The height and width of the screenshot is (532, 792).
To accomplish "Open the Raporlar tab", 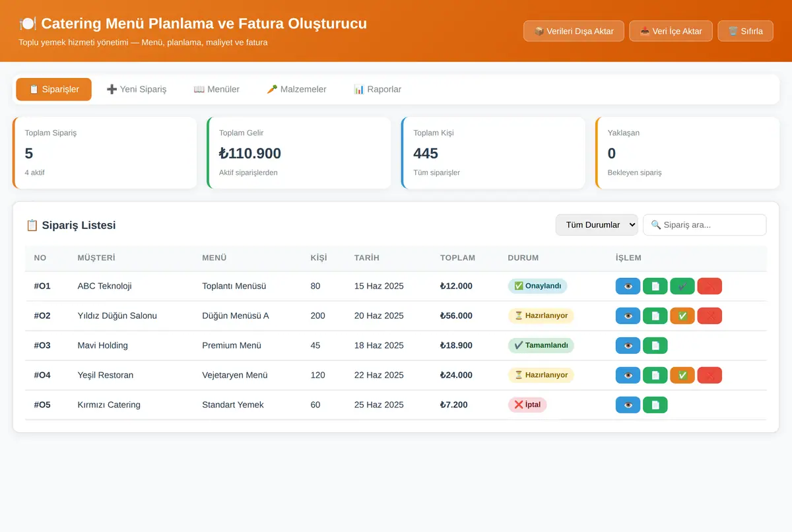I will [x=378, y=89].
